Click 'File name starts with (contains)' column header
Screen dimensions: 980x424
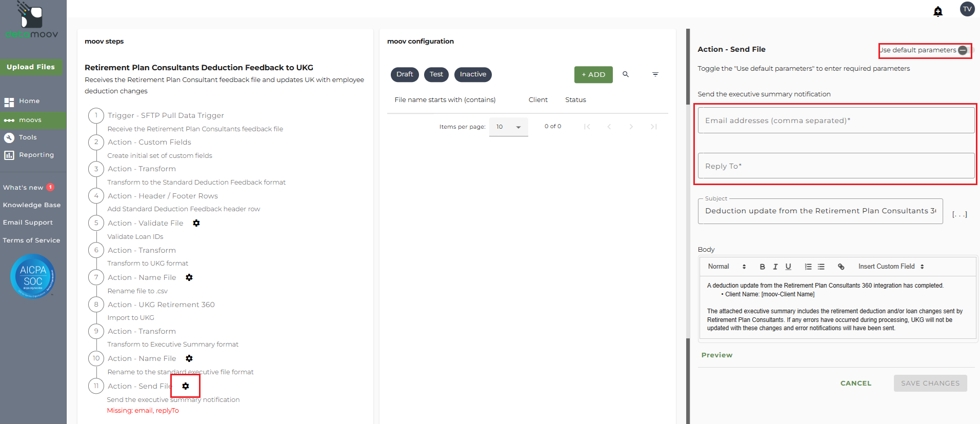tap(445, 100)
